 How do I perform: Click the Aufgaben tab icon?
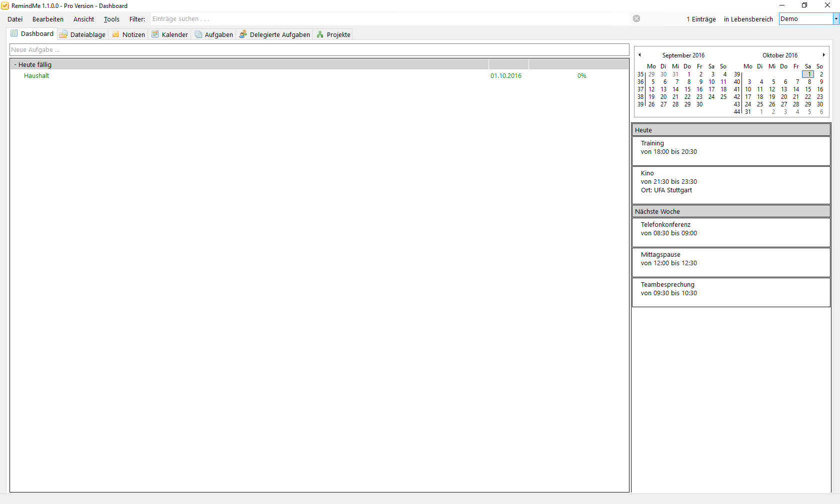(198, 34)
